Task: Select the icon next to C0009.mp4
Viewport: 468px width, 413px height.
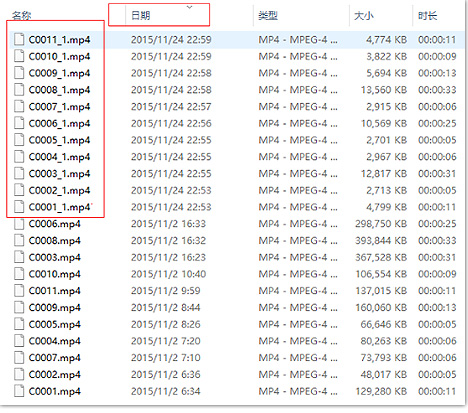Action: [19, 307]
